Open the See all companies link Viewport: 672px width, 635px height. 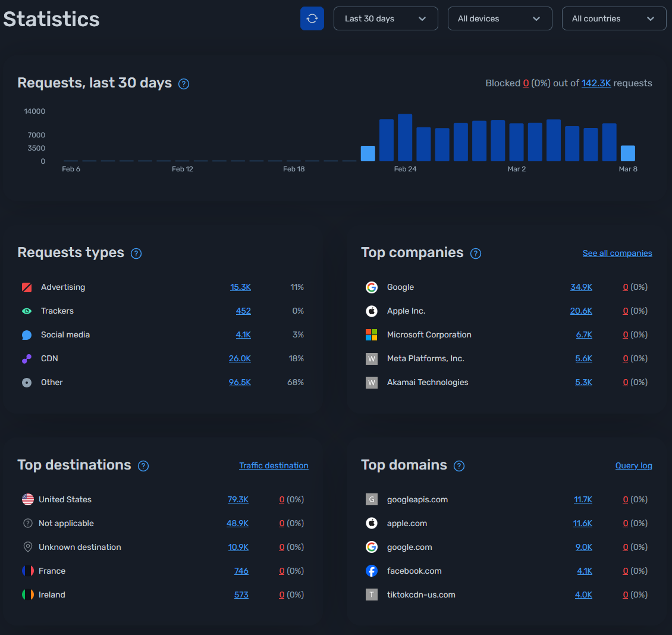coord(617,253)
